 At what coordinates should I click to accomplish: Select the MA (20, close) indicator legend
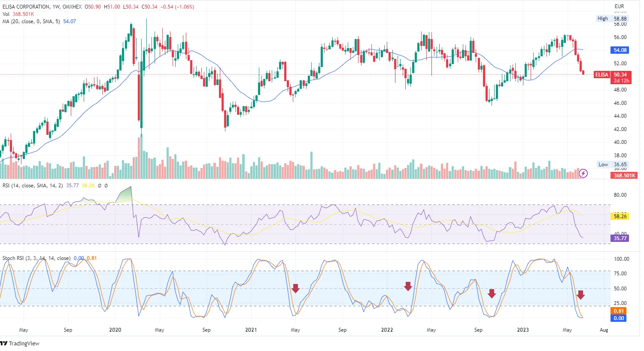31,21
